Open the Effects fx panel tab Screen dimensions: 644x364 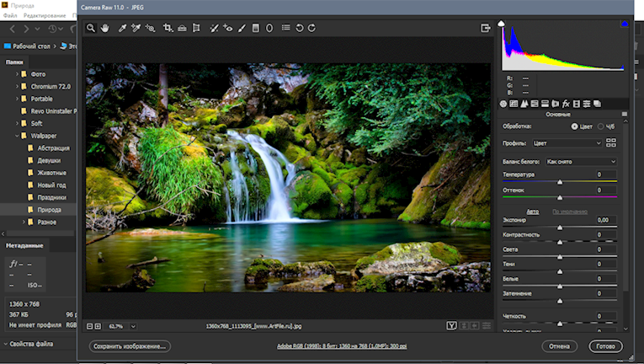click(x=566, y=104)
